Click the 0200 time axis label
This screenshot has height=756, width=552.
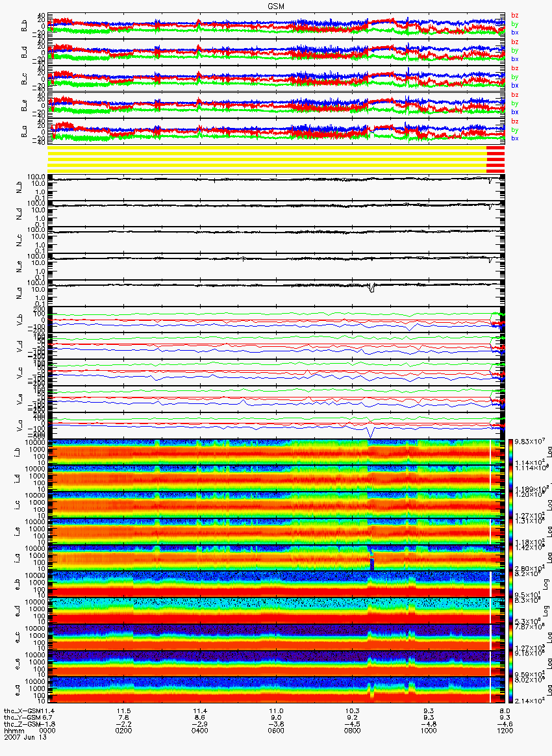[124, 731]
